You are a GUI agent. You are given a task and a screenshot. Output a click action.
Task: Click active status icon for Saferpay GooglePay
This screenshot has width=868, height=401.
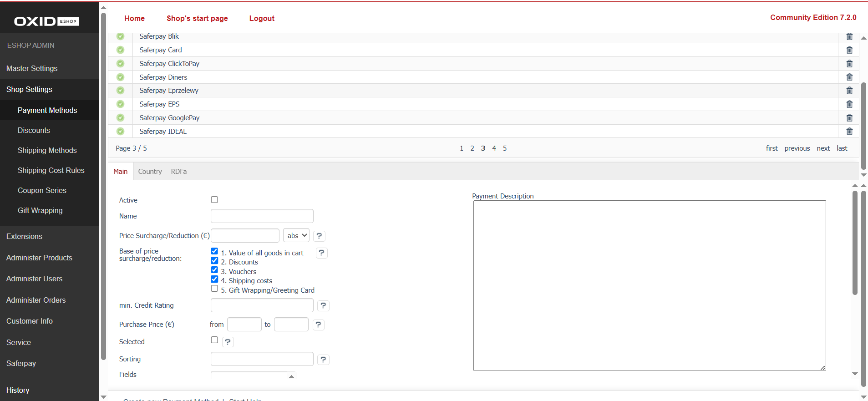120,118
